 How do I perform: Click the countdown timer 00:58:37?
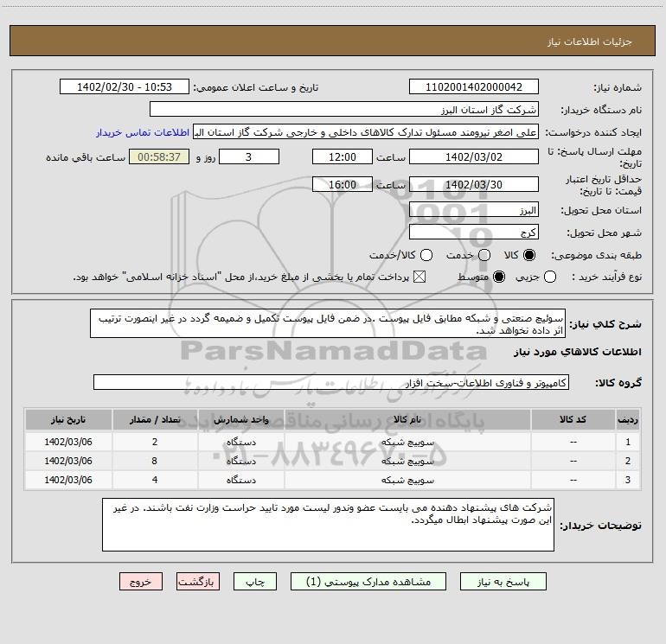[159, 157]
